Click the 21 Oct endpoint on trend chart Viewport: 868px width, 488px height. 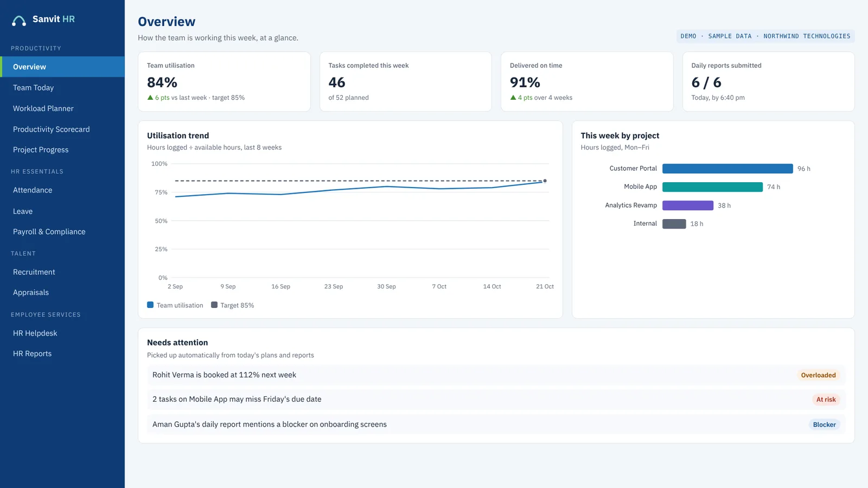pyautogui.click(x=545, y=181)
